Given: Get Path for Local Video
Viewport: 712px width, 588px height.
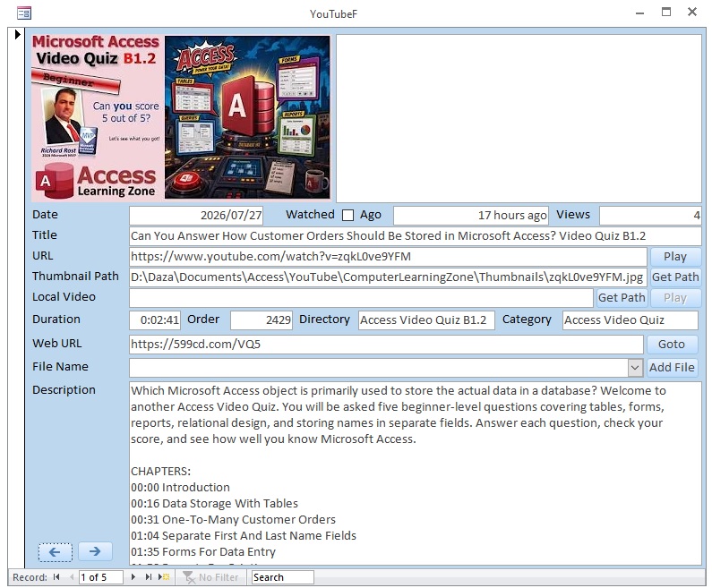Looking at the screenshot, I should coord(622,298).
